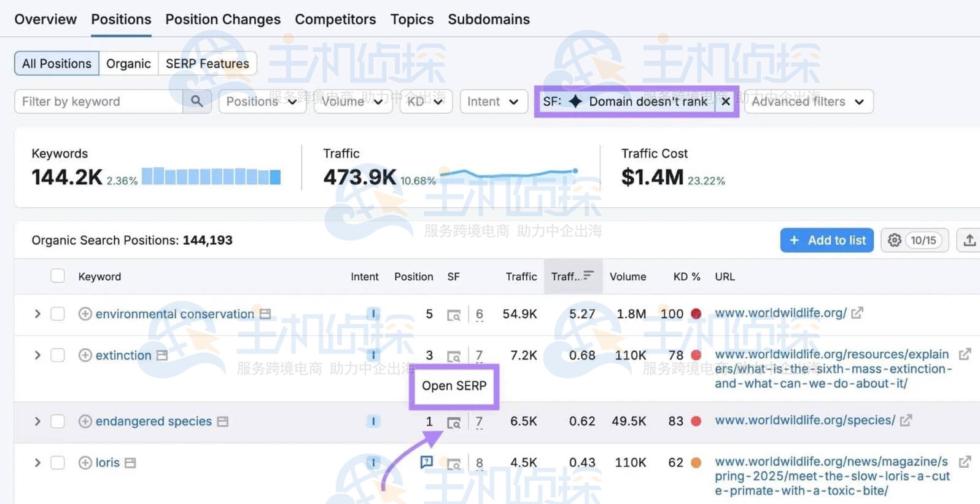The image size is (980, 504).
Task: Expand the extinction row
Action: [37, 355]
